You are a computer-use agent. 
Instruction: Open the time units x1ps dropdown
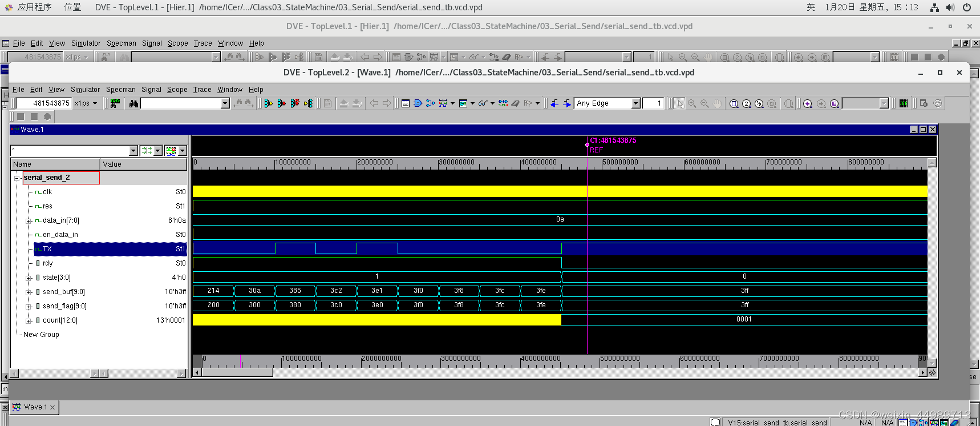[95, 103]
